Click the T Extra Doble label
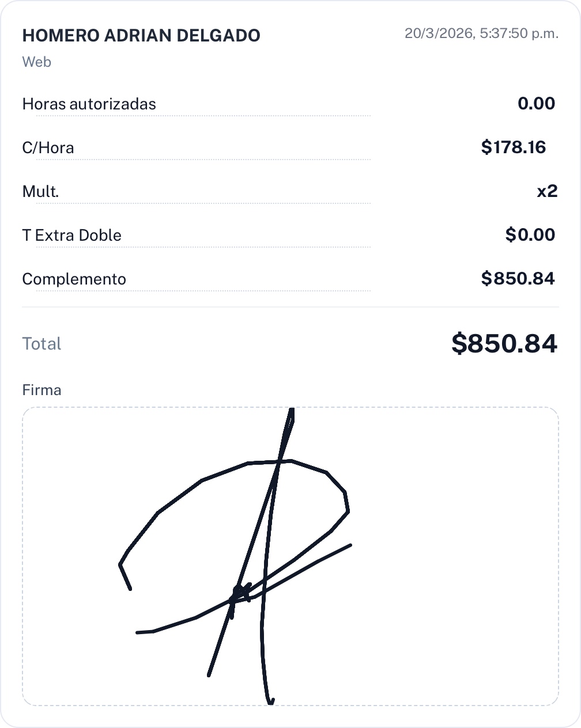Viewport: 581px width, 728px height. click(x=72, y=236)
